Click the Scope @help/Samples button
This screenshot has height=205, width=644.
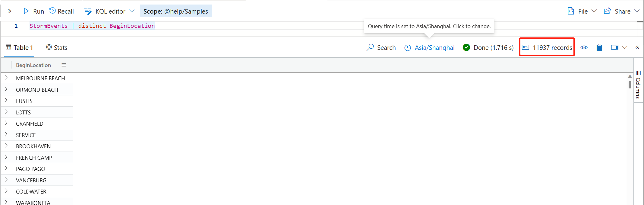[175, 11]
